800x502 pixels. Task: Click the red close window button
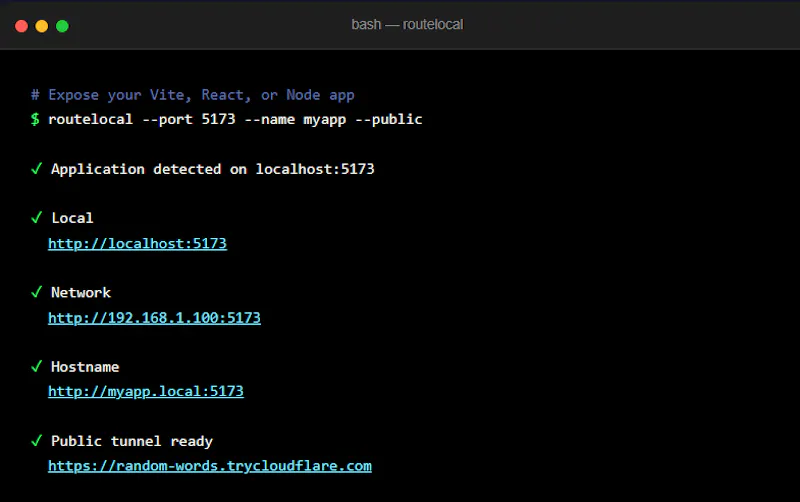click(21, 26)
